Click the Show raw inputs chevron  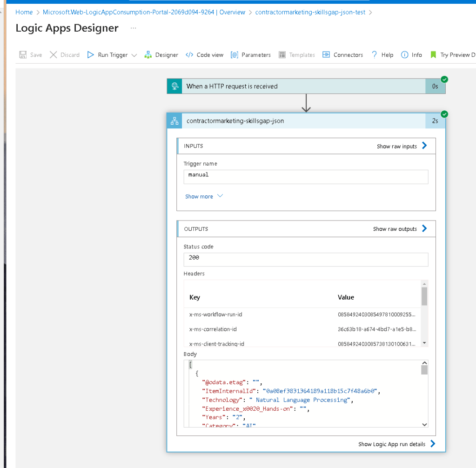pos(424,146)
